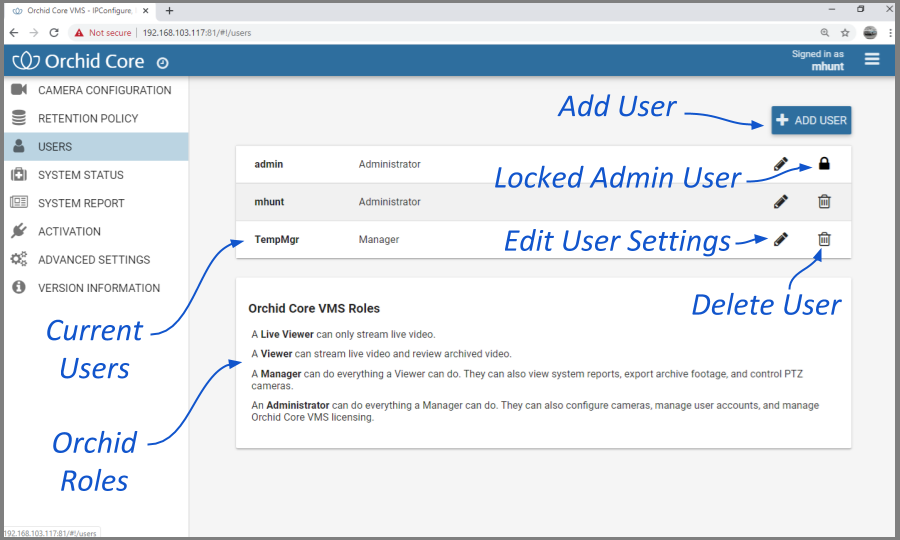This screenshot has width=900, height=540.
Task: Open the System Report page
Action: [x=96, y=203]
